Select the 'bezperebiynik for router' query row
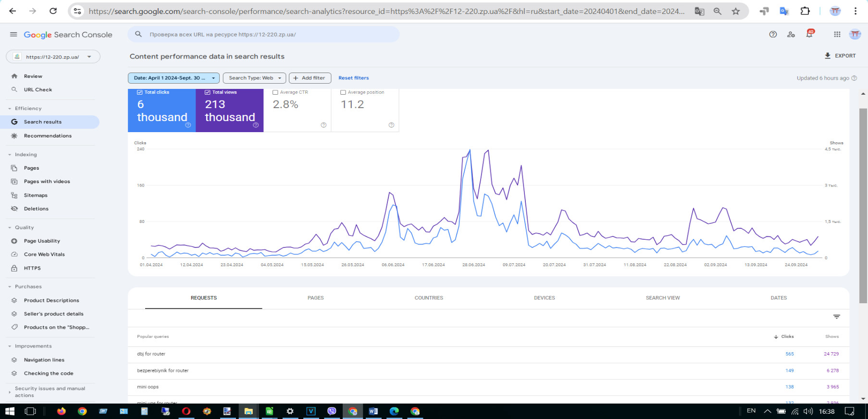The image size is (868, 419). tap(488, 371)
